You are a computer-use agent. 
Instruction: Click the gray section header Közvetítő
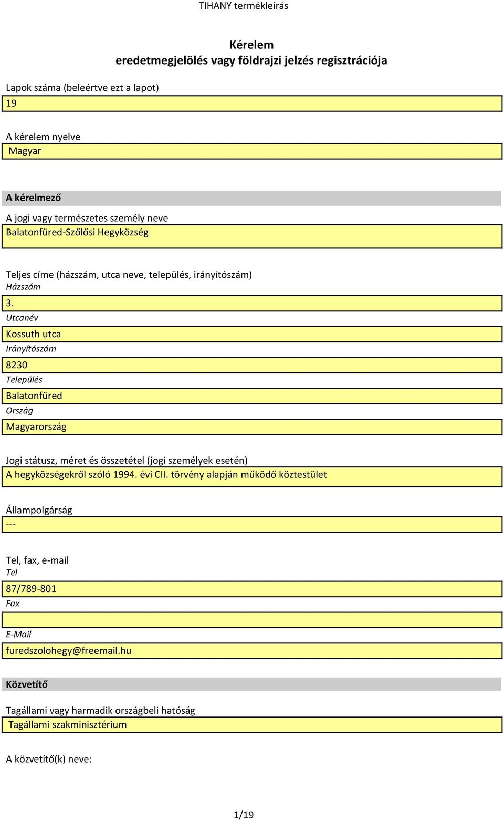click(x=251, y=684)
